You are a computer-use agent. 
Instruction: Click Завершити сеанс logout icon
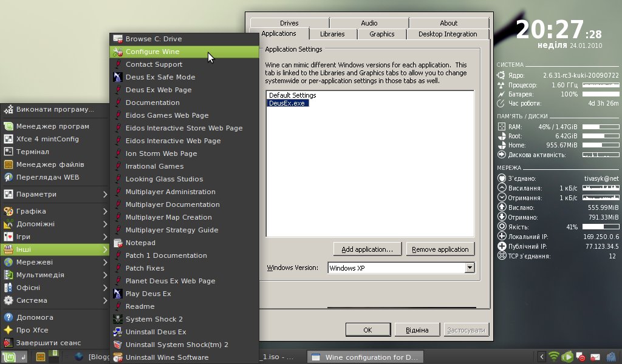point(9,343)
